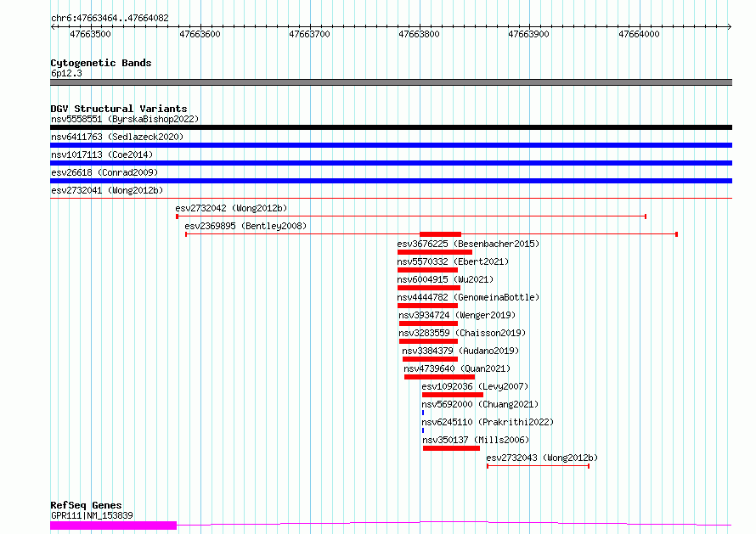
Task: Click the red span under esv2732043 (Wong2012b)
Action: (538, 466)
